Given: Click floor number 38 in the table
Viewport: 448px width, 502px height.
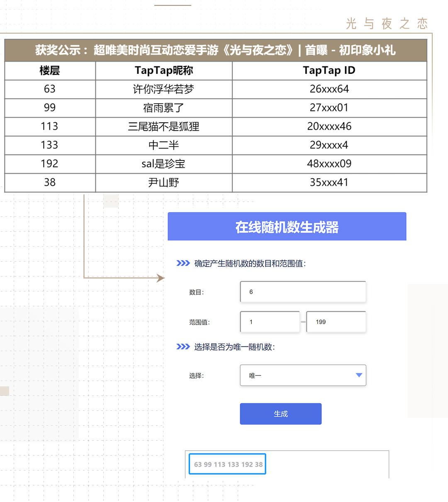Looking at the screenshot, I should [x=50, y=182].
